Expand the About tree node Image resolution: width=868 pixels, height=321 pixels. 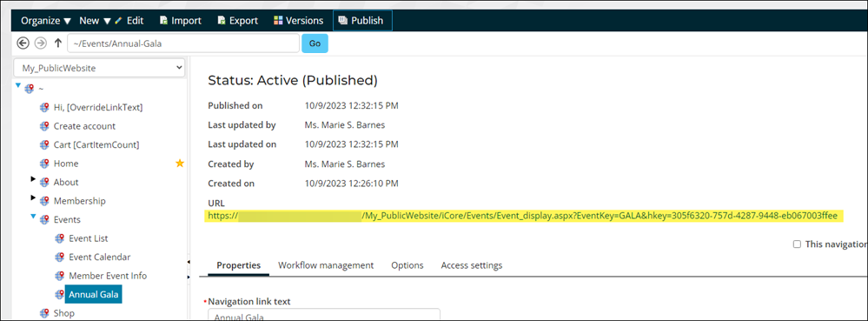pyautogui.click(x=33, y=178)
